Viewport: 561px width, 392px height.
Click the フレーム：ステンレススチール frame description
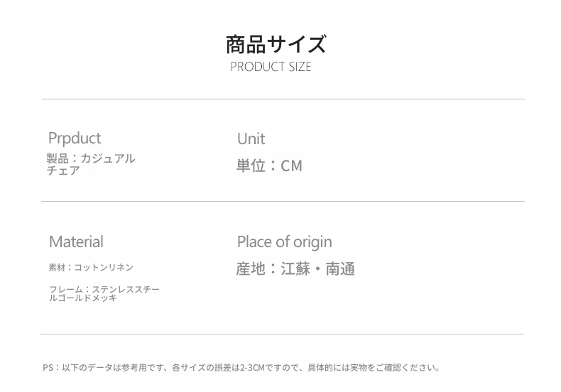[x=104, y=290]
